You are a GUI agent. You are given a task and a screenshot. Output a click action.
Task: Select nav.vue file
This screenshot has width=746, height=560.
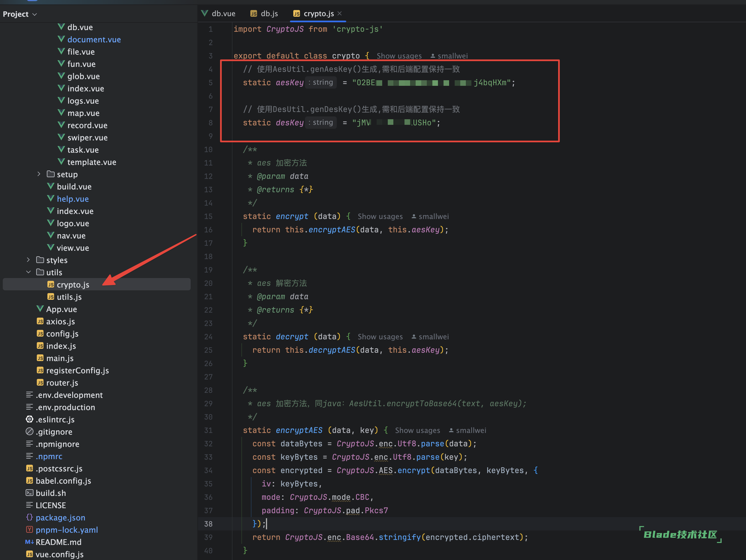(x=71, y=235)
